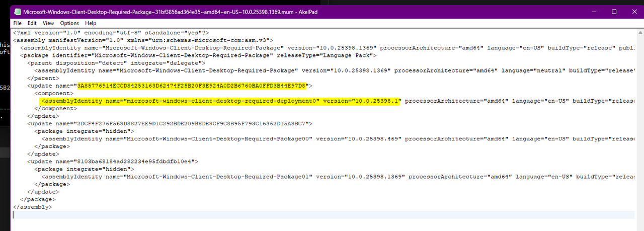Close the AkelPad window
Screen dimensions: 644x231
(634, 11)
